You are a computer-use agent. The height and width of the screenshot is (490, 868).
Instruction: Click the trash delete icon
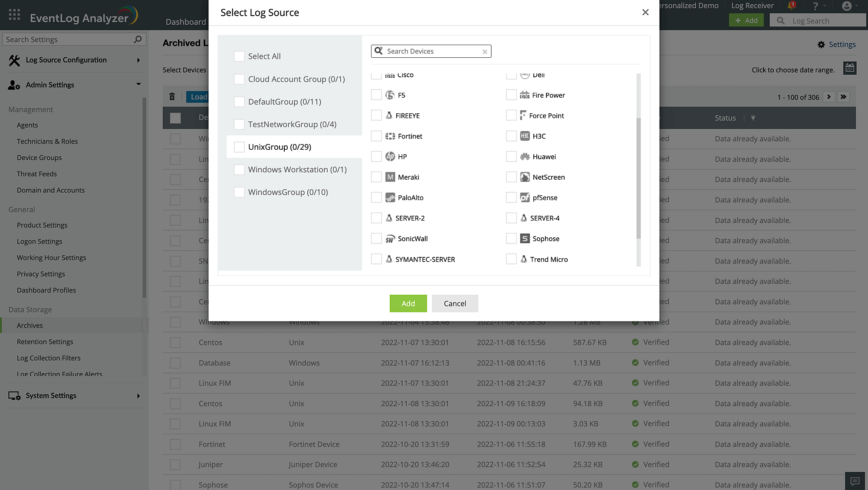tap(172, 97)
